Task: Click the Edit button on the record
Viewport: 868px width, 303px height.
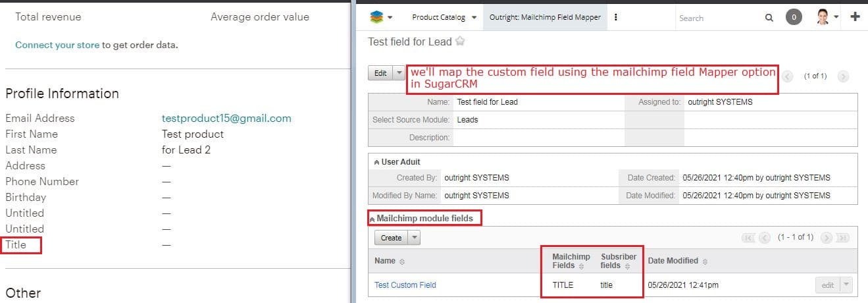Action: click(x=380, y=73)
